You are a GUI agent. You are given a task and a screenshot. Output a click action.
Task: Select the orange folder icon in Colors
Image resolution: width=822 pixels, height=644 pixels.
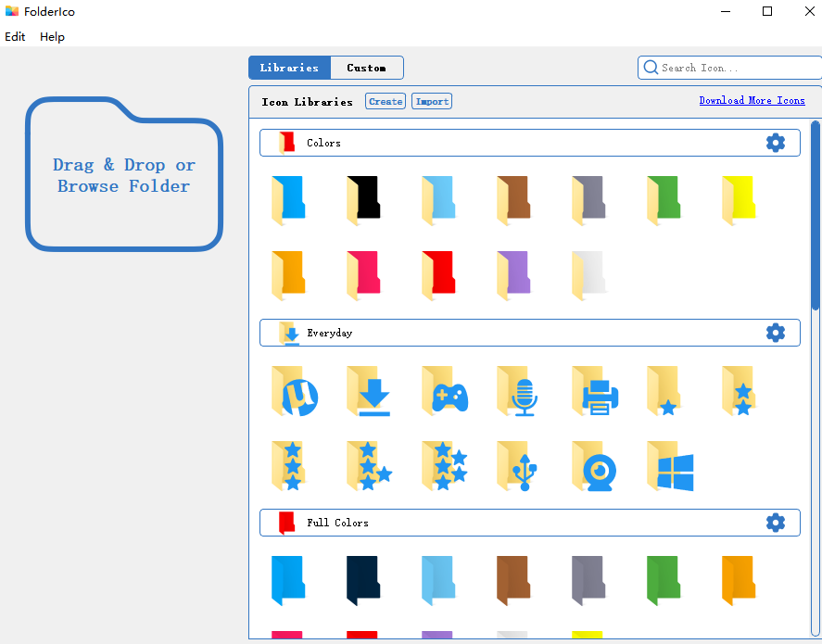pos(288,275)
